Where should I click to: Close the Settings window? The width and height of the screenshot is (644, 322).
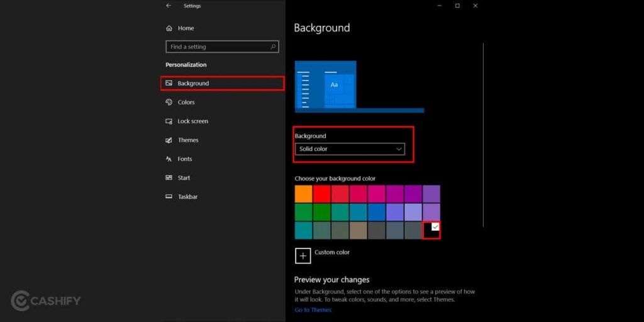pos(475,6)
